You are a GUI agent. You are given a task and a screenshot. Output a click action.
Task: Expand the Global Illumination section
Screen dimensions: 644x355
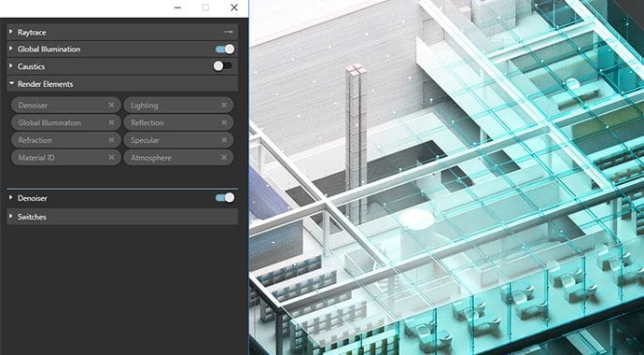tap(11, 49)
